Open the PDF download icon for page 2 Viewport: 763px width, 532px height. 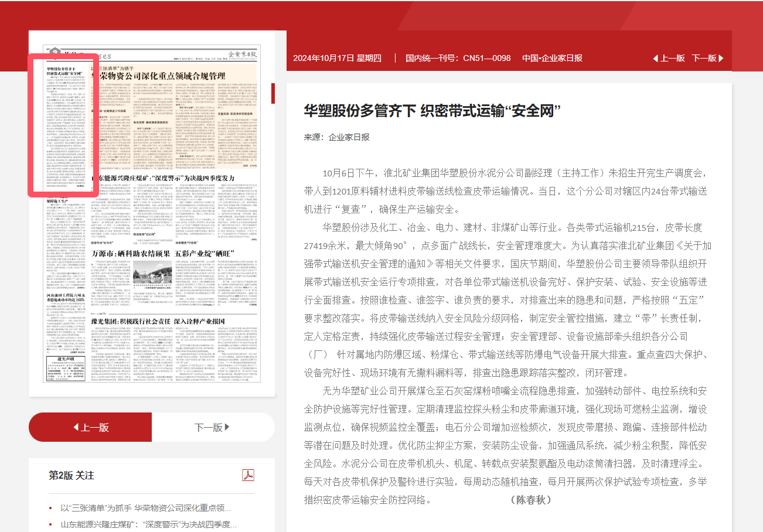pyautogui.click(x=248, y=475)
